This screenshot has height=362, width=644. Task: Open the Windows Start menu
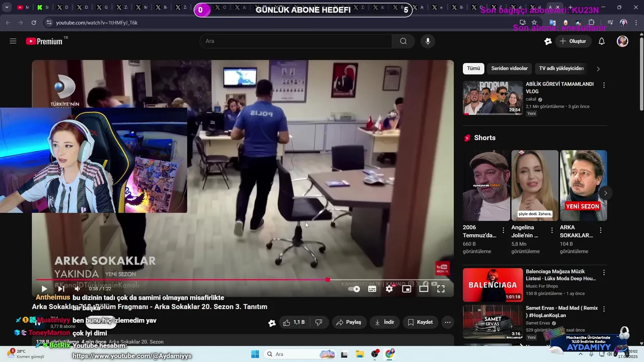pyautogui.click(x=255, y=354)
